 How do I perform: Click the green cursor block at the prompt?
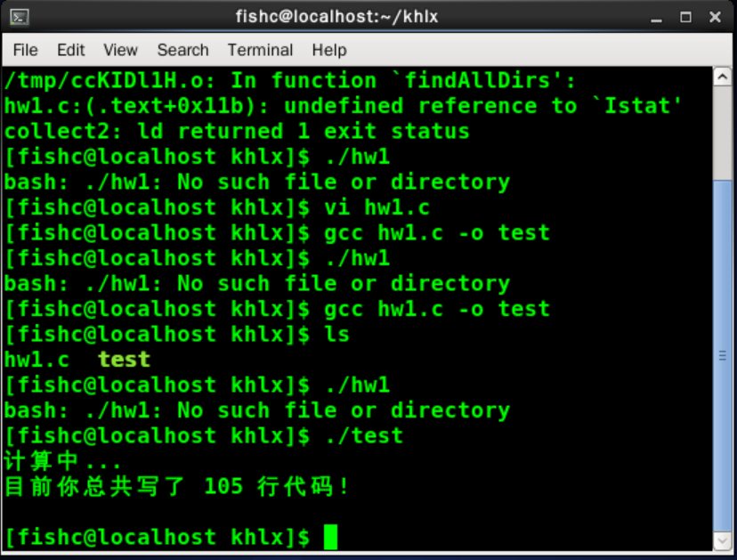(x=330, y=537)
